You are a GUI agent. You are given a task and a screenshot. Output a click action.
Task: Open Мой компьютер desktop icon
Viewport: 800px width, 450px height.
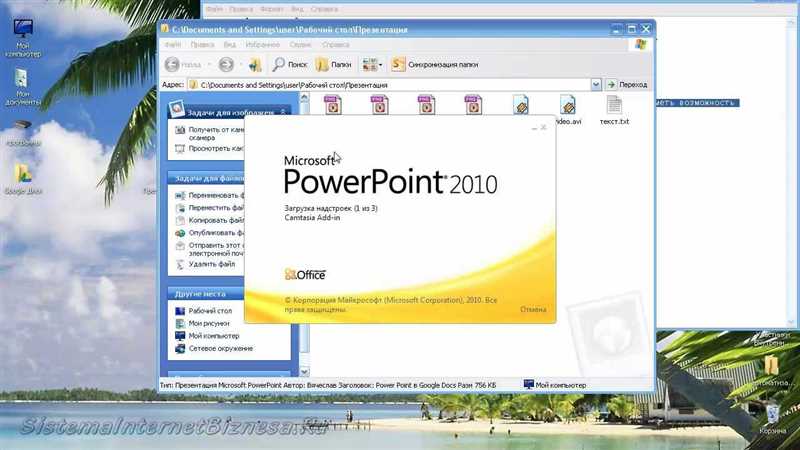click(23, 38)
